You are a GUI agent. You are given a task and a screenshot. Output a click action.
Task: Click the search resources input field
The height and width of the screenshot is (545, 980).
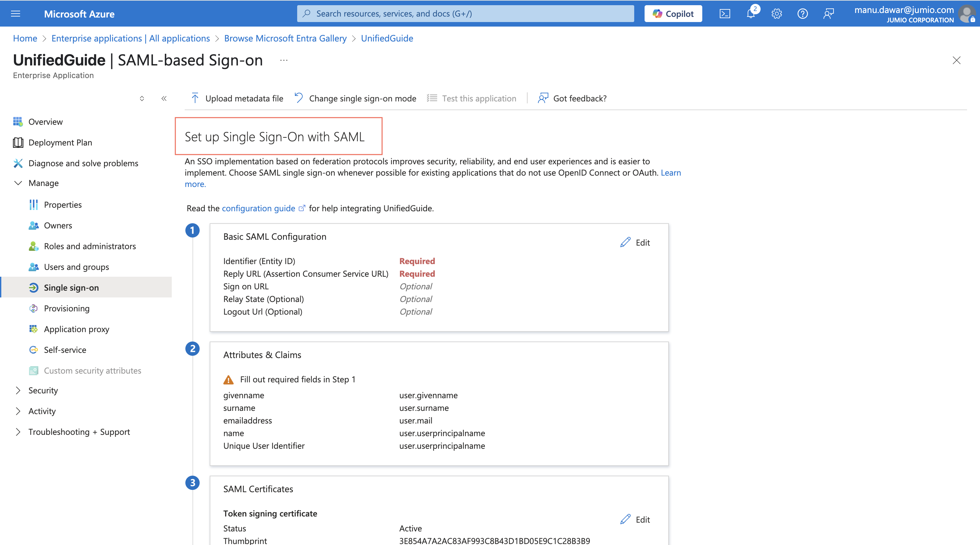click(x=465, y=14)
